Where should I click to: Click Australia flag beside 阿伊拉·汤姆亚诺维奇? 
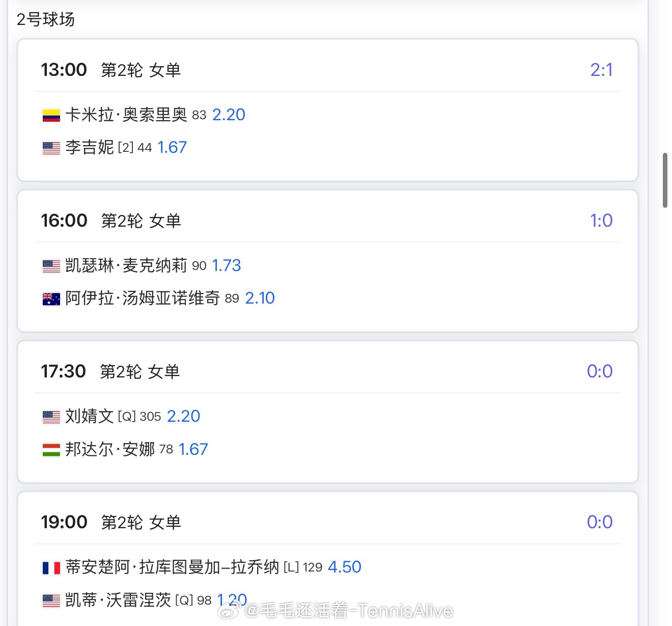point(51,298)
